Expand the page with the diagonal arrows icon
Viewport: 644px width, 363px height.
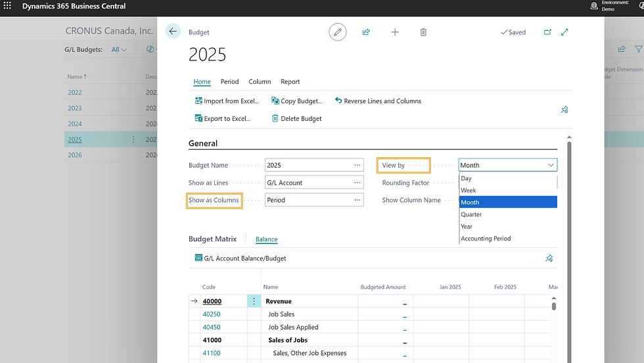point(564,32)
